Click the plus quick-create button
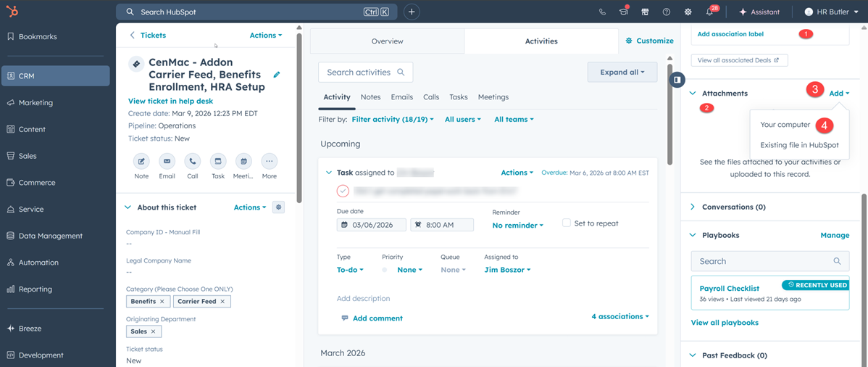The height and width of the screenshot is (367, 868). coord(412,12)
